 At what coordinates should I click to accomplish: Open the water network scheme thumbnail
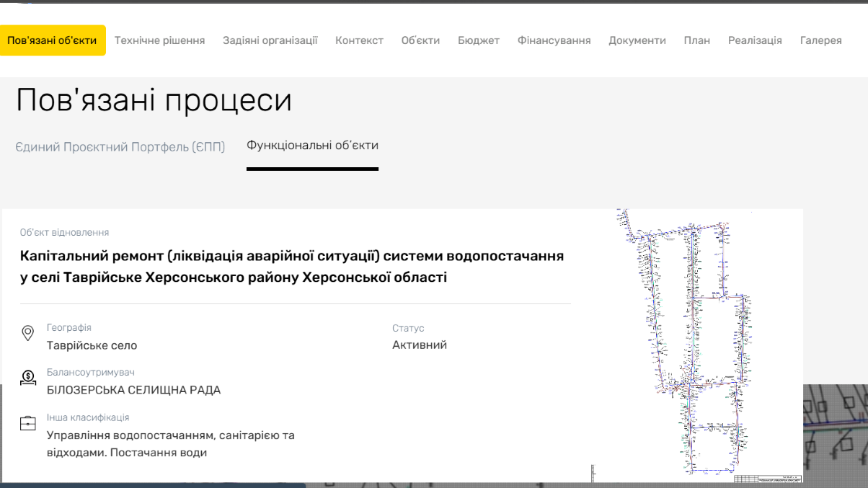(696, 345)
